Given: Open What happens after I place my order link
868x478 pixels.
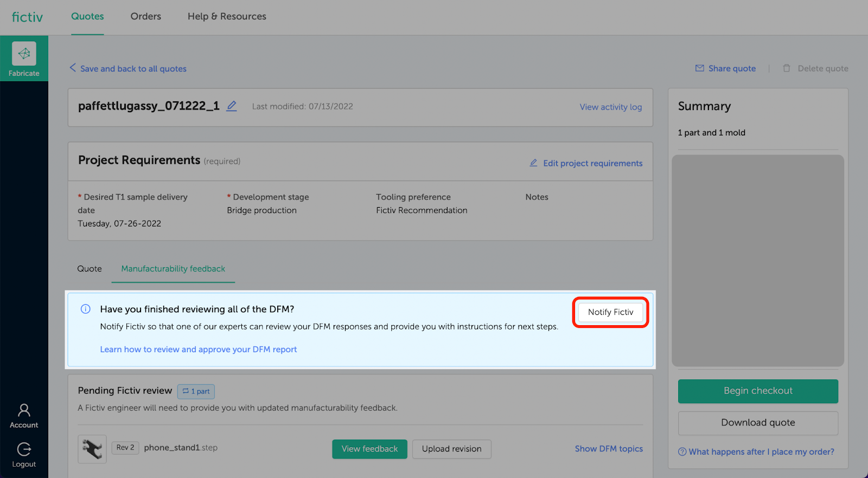Looking at the screenshot, I should click(x=762, y=452).
